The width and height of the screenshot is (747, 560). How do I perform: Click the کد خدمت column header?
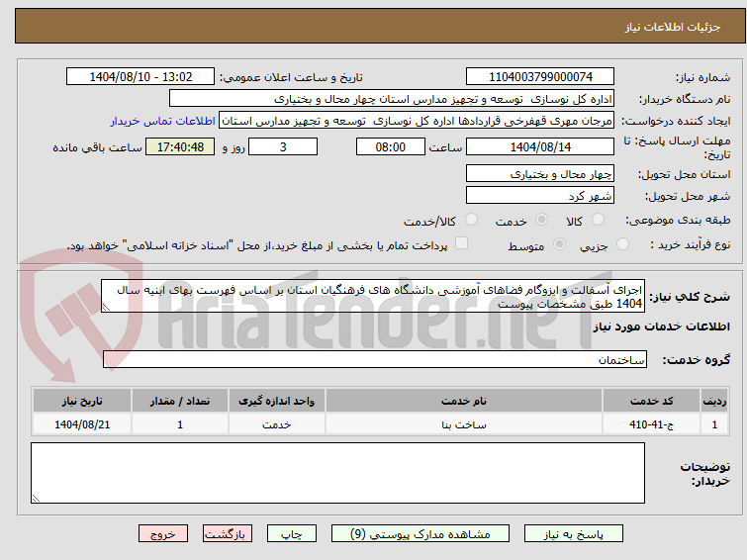click(651, 401)
